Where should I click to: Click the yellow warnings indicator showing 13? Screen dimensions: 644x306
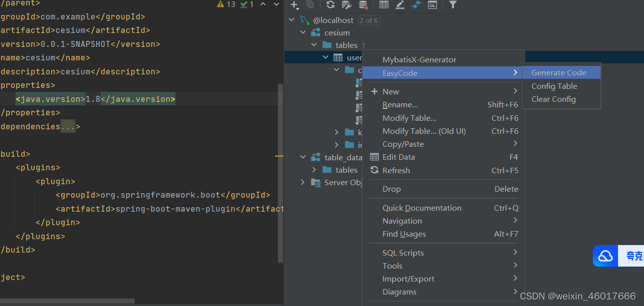click(x=226, y=4)
